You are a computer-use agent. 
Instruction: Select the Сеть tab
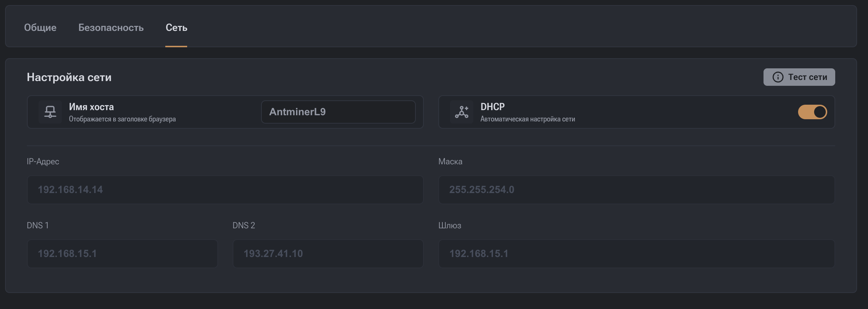click(176, 28)
